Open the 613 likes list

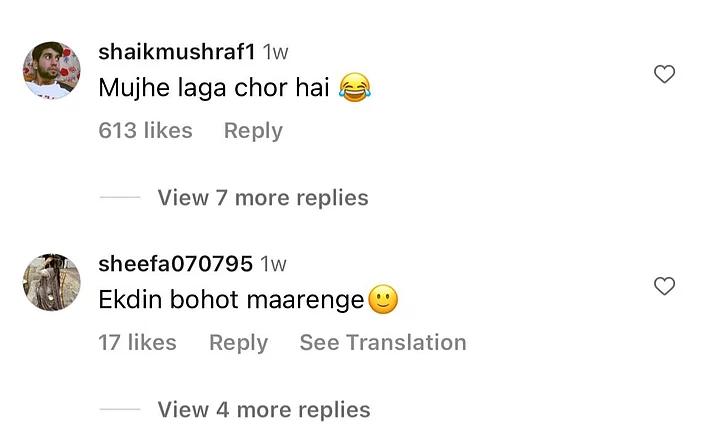coord(145,130)
